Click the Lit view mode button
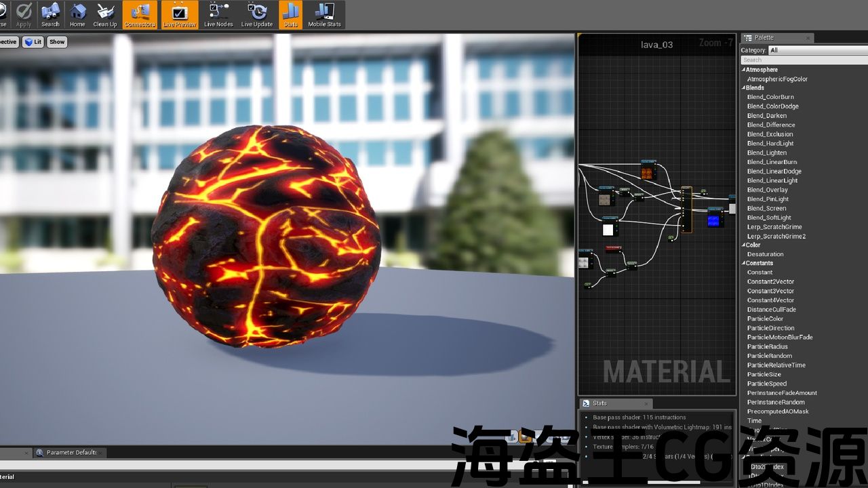Screen dimensions: 868x488 coord(33,42)
